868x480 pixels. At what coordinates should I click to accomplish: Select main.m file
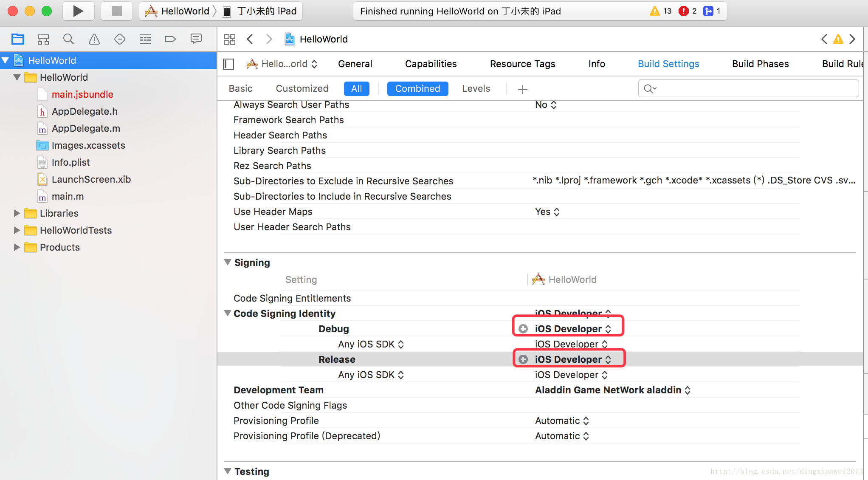(68, 196)
